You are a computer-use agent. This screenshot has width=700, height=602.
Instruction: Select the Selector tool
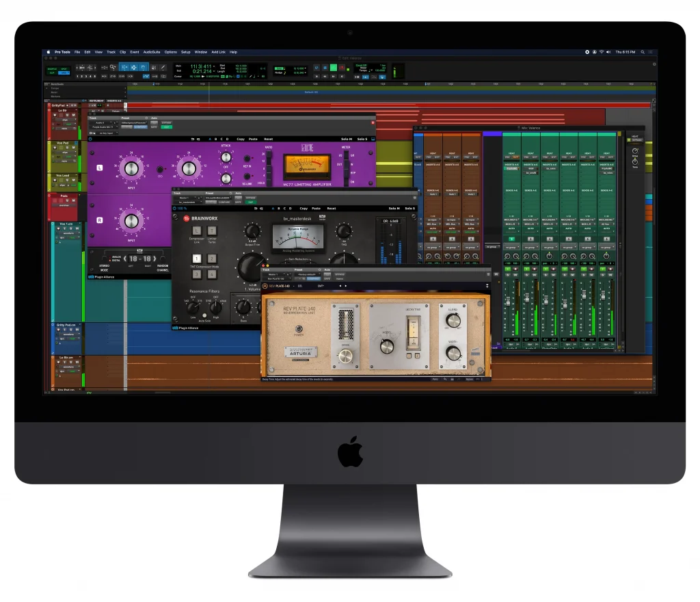tap(134, 68)
